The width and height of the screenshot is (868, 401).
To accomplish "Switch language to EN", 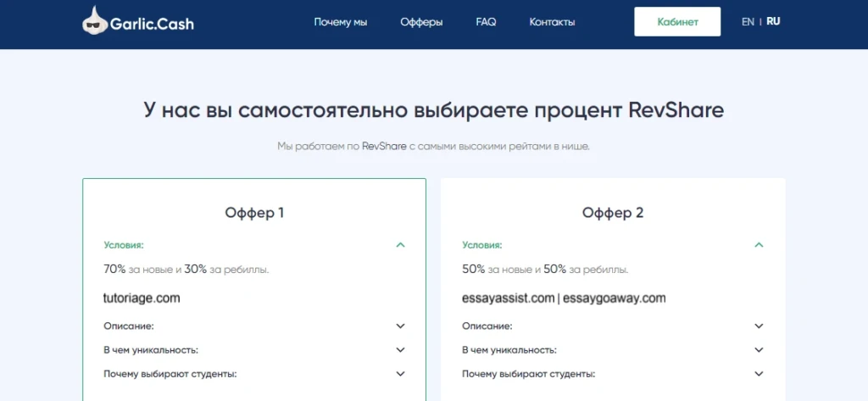I will click(x=748, y=22).
